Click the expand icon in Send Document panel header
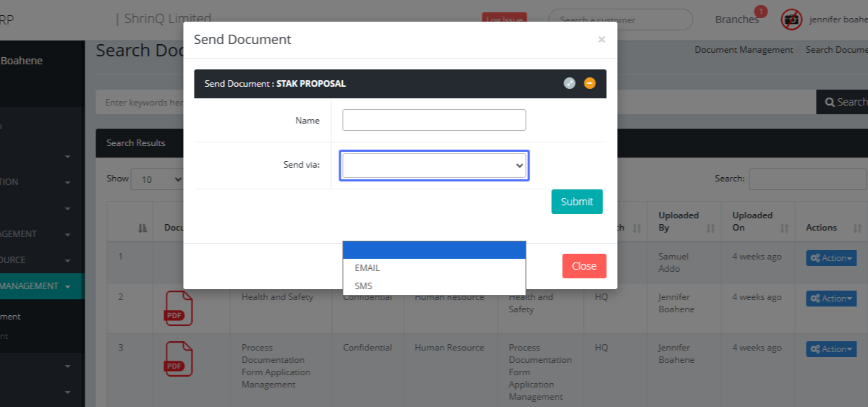Image resolution: width=868 pixels, height=407 pixels. pos(569,83)
